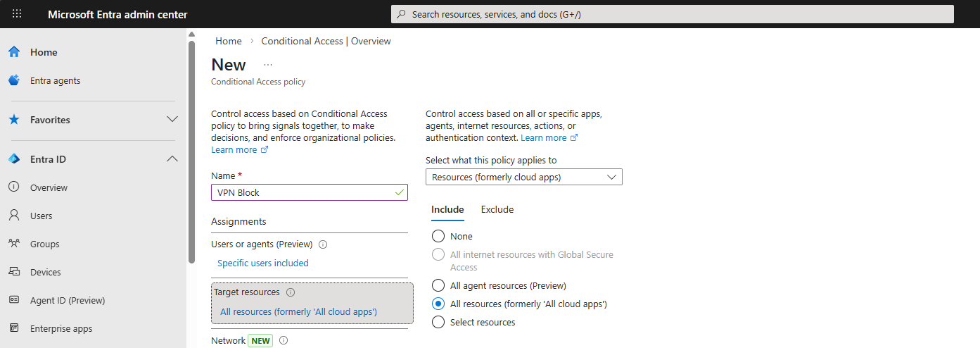Choose the Select resources radio button
Screen dimensions: 980x348
[x=438, y=322]
